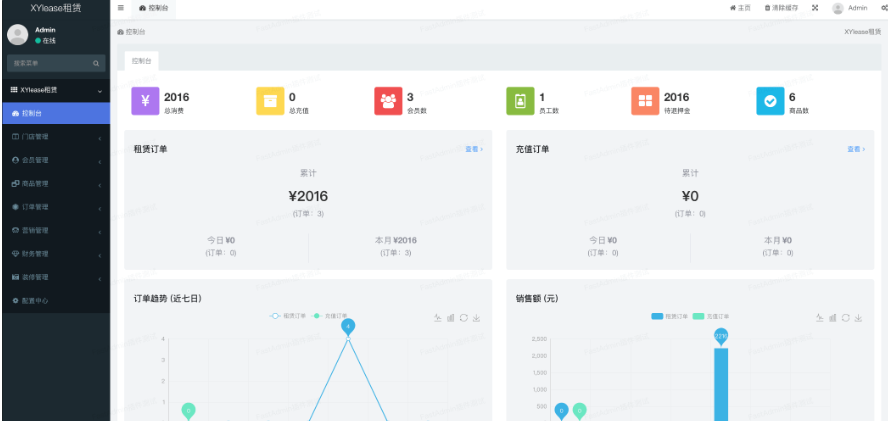Toggle 租赁订单 legend in order trend chart
The image size is (888, 421).
[288, 317]
